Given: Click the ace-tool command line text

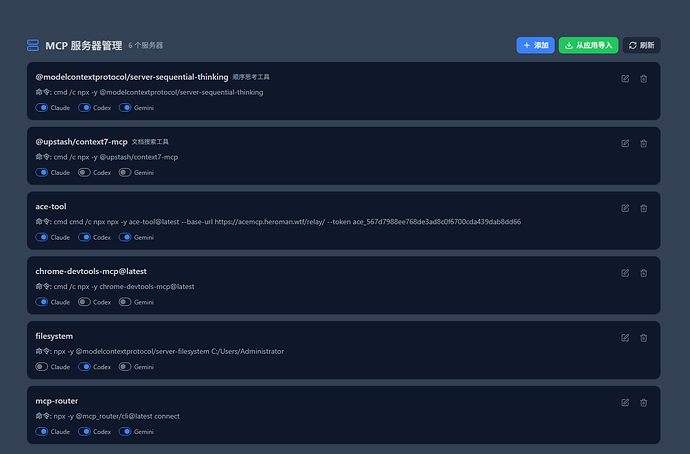Looking at the screenshot, I should (x=278, y=222).
